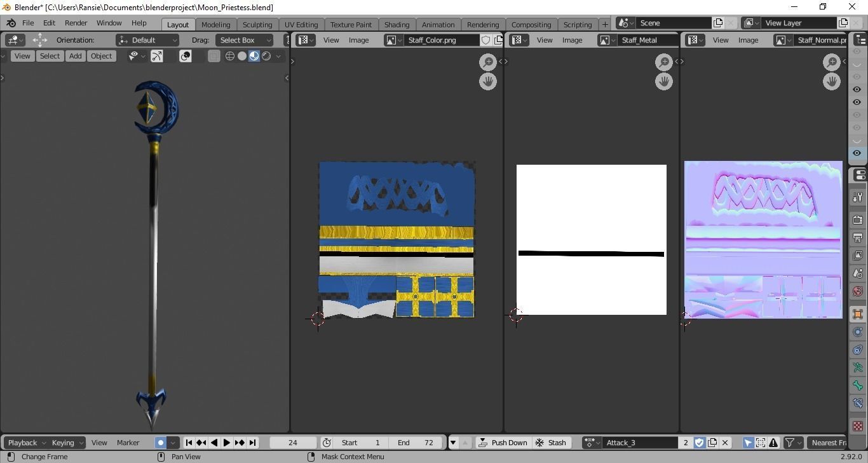Click the Staff_Color texture image
Image resolution: width=868 pixels, height=463 pixels.
click(397, 239)
